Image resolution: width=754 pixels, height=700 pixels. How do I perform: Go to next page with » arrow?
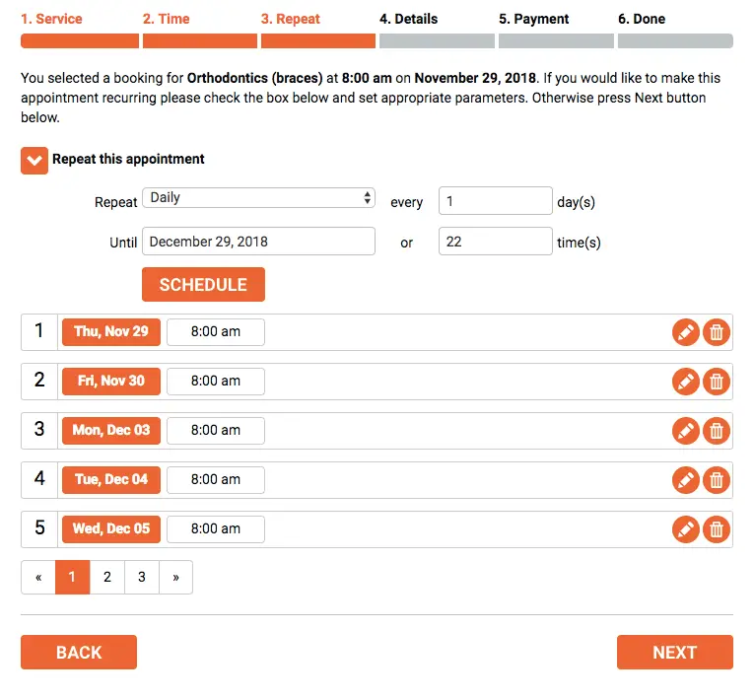176,577
